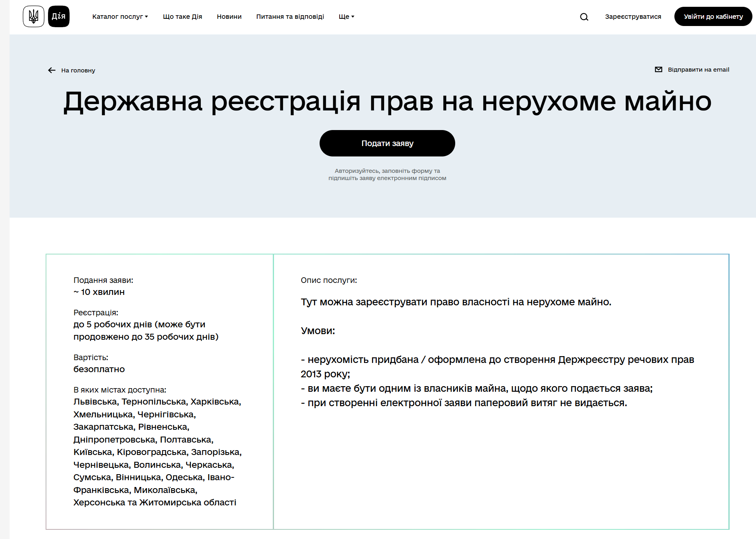Open the Що таке Дія page
Screen dimensions: 756x539
pos(182,17)
